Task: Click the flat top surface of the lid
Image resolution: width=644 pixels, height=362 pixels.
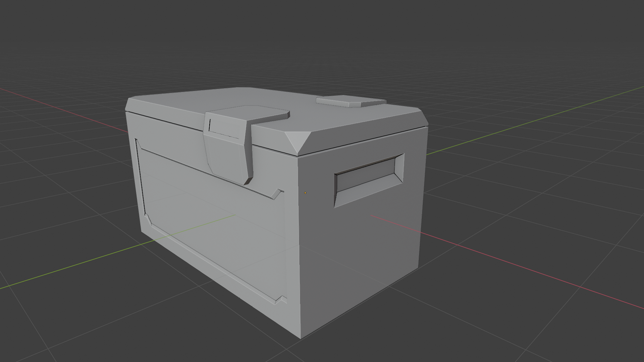Action: [322, 117]
